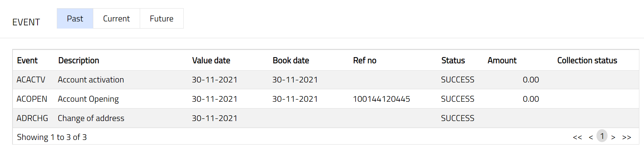This screenshot has width=644, height=151.
Task: Click the previous page < arrow
Action: (591, 137)
